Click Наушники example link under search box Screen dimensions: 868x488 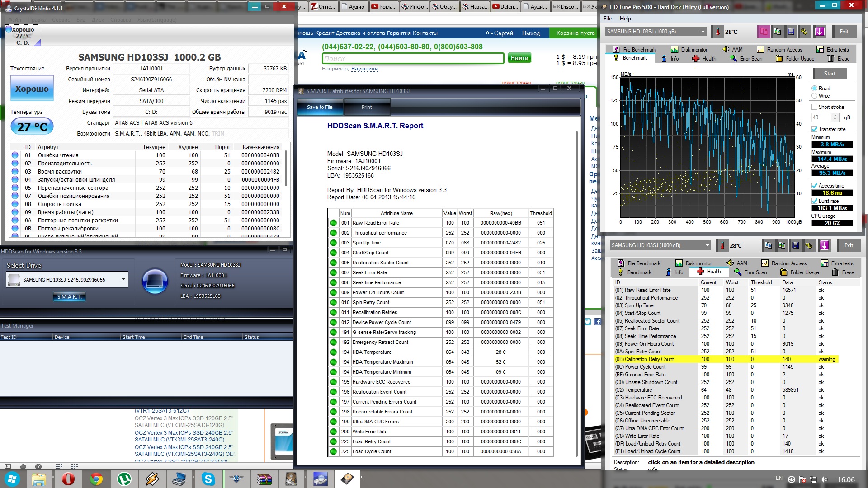(364, 69)
